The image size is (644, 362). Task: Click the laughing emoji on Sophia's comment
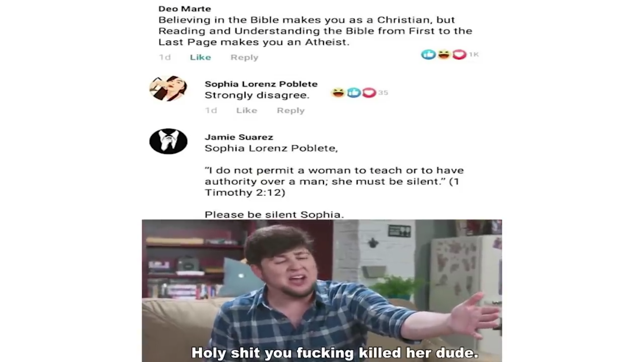338,93
